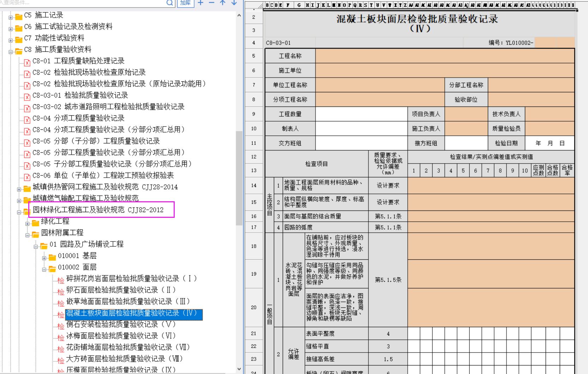The image size is (588, 374).
Task: Expand the 010001 基层 folder
Action: (x=44, y=258)
